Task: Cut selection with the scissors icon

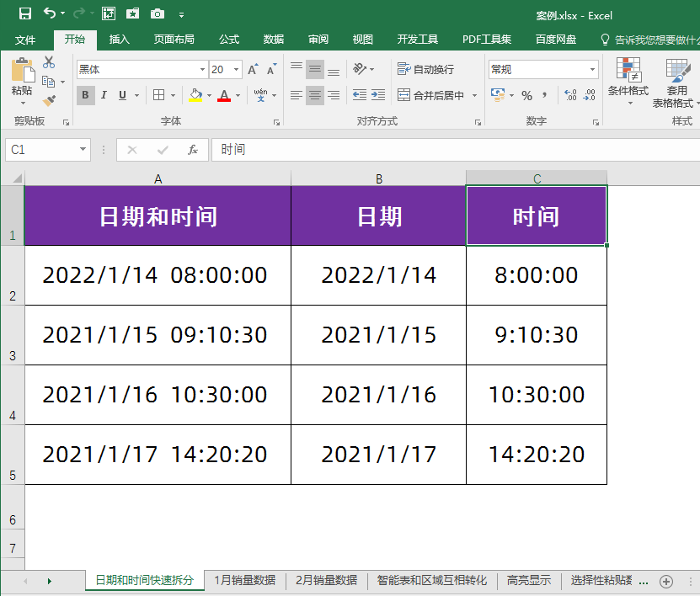Action: click(49, 62)
